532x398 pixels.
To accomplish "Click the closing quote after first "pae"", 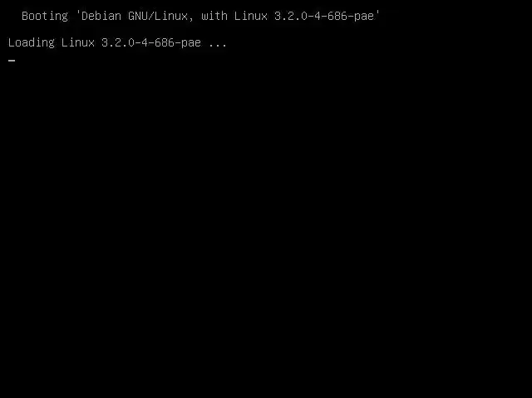I will (377, 13).
